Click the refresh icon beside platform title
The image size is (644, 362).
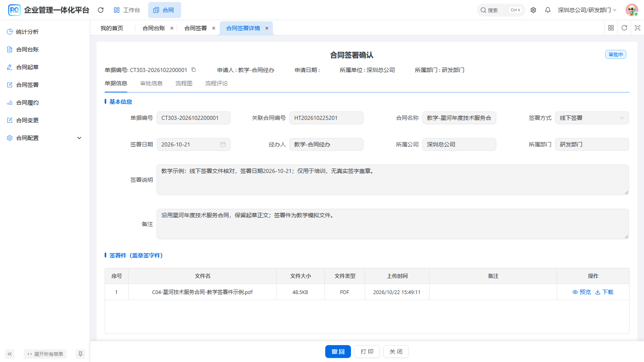[x=101, y=10]
